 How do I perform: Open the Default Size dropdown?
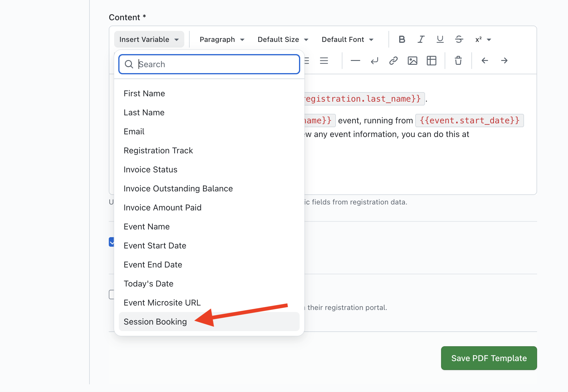click(x=283, y=39)
